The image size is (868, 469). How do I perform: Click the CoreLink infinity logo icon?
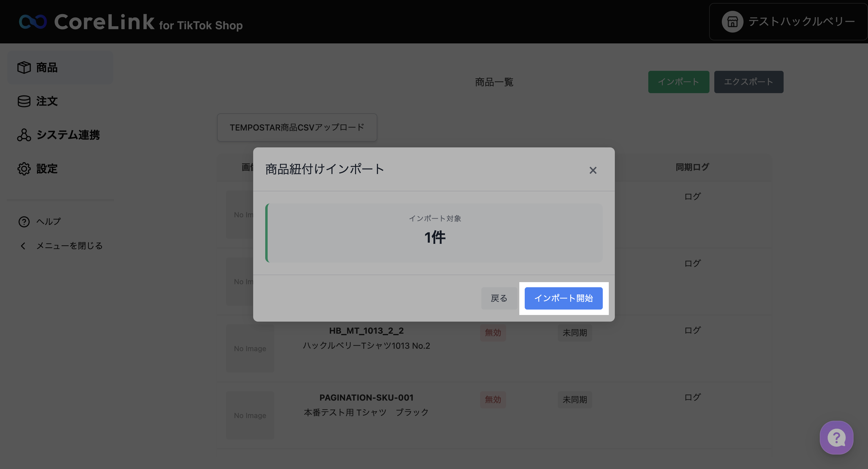coord(33,22)
